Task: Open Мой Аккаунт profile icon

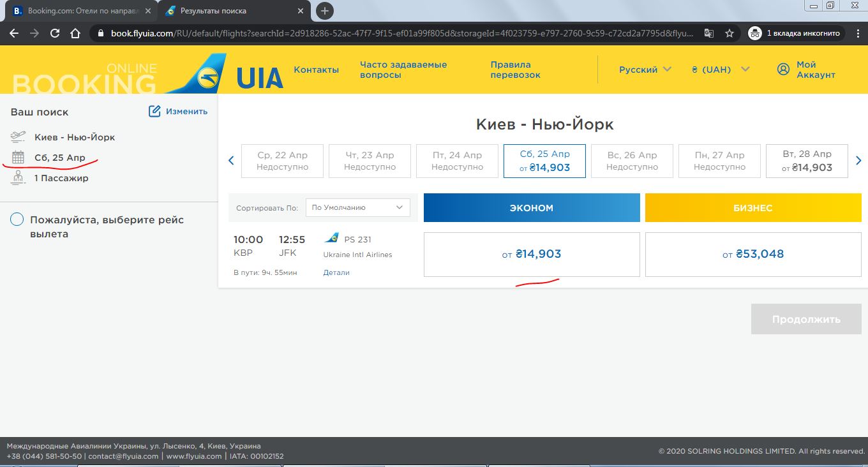Action: (783, 70)
